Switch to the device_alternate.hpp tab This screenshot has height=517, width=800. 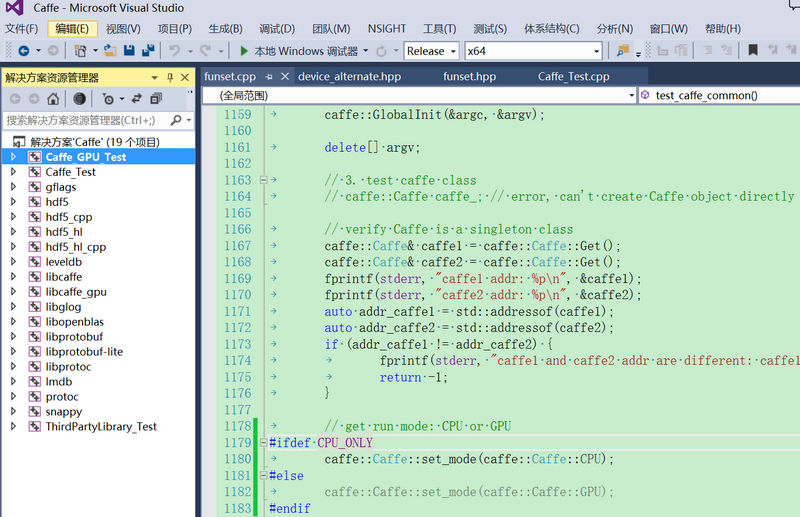pos(349,77)
